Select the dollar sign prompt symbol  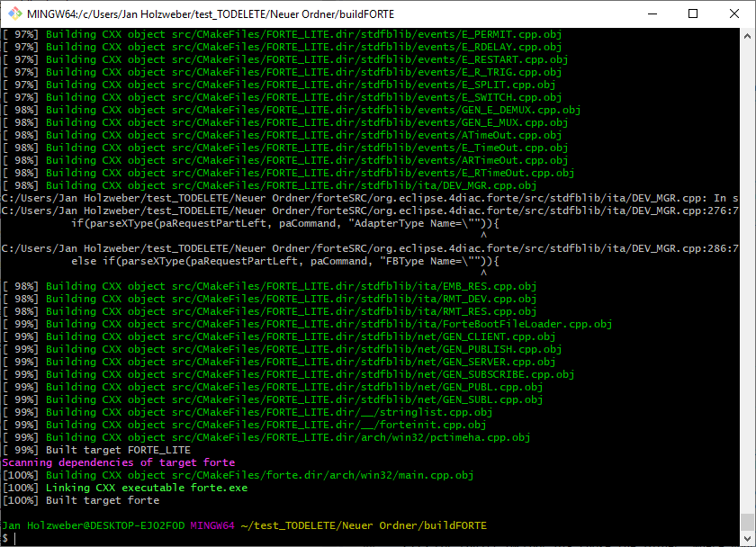coord(5,536)
